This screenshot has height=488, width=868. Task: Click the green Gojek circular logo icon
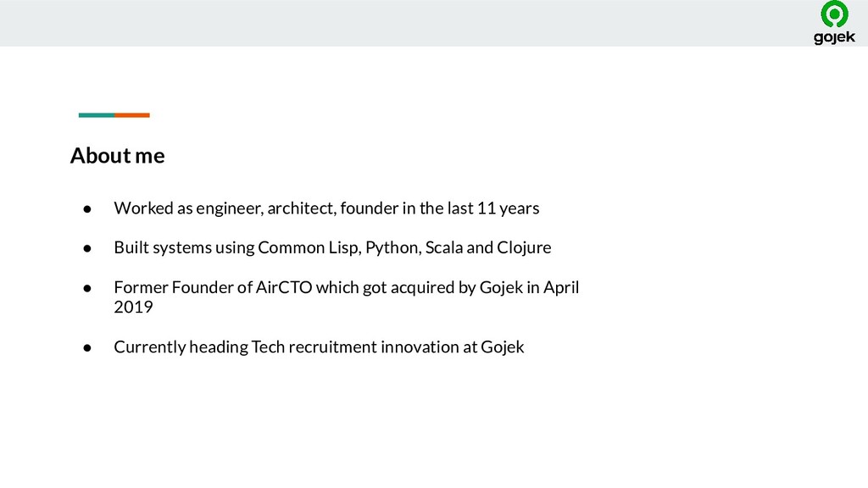pyautogui.click(x=834, y=14)
